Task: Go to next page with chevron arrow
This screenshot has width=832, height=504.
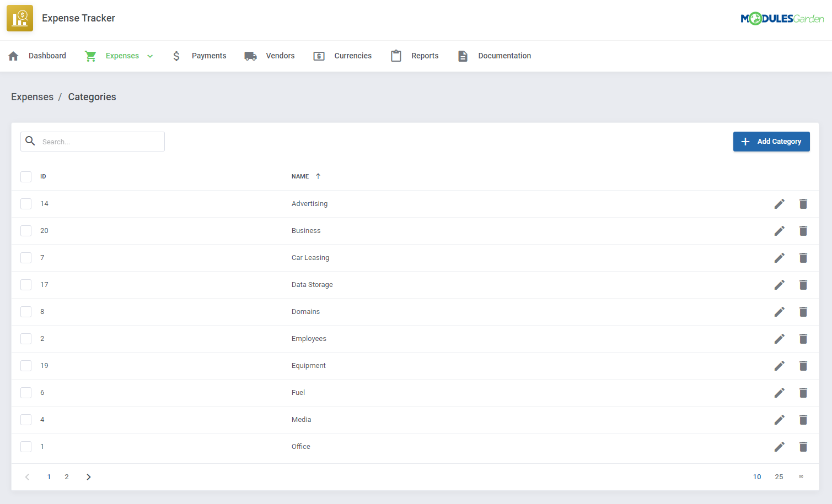Action: [x=89, y=476]
